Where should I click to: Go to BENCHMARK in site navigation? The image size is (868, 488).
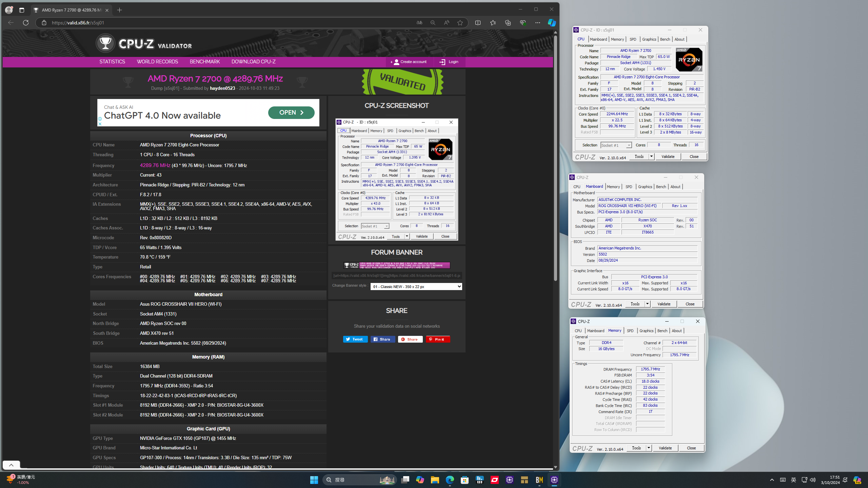(205, 62)
